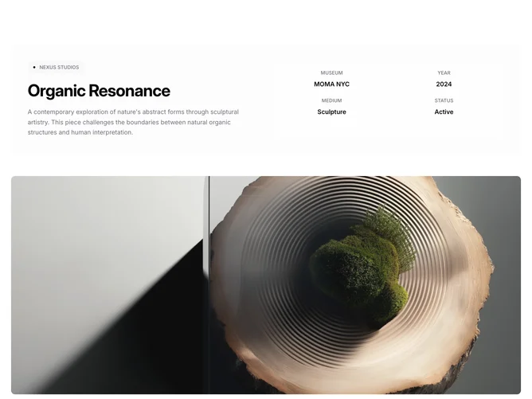Click the feathery green plant sprig atop moss

[x=393, y=234]
